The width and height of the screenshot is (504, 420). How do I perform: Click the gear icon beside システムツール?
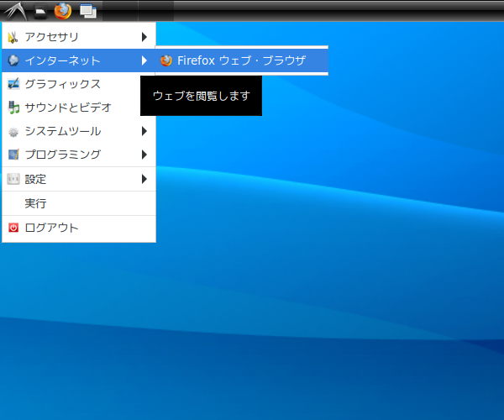[13, 131]
